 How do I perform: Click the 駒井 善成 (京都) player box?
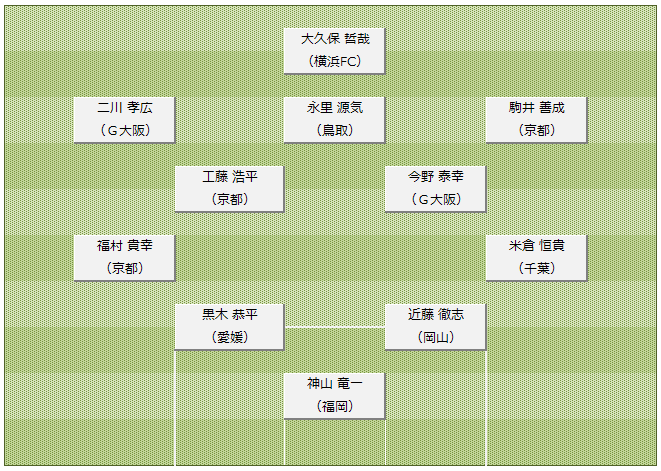[x=536, y=120]
